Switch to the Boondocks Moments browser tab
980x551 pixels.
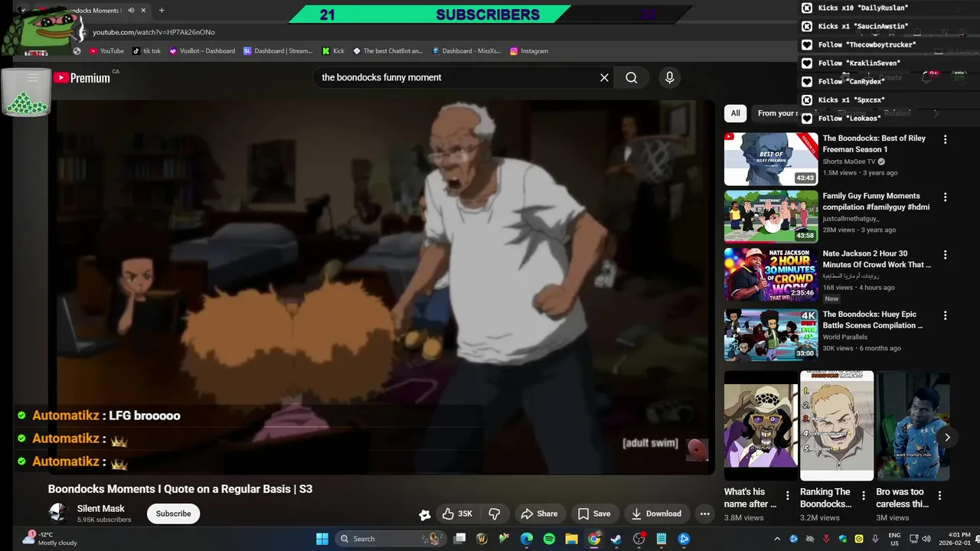click(92, 10)
